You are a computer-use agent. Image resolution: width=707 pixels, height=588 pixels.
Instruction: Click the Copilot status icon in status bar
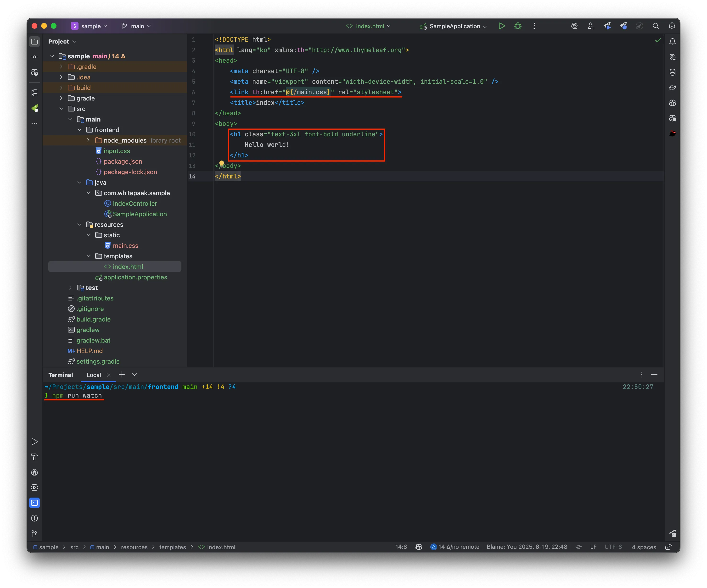[419, 547]
